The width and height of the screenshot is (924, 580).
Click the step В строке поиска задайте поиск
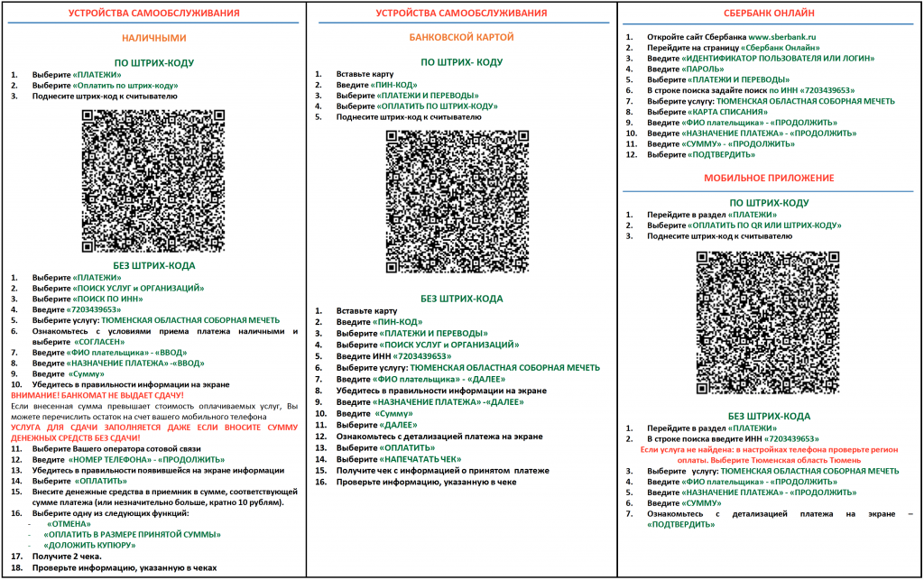[751, 91]
